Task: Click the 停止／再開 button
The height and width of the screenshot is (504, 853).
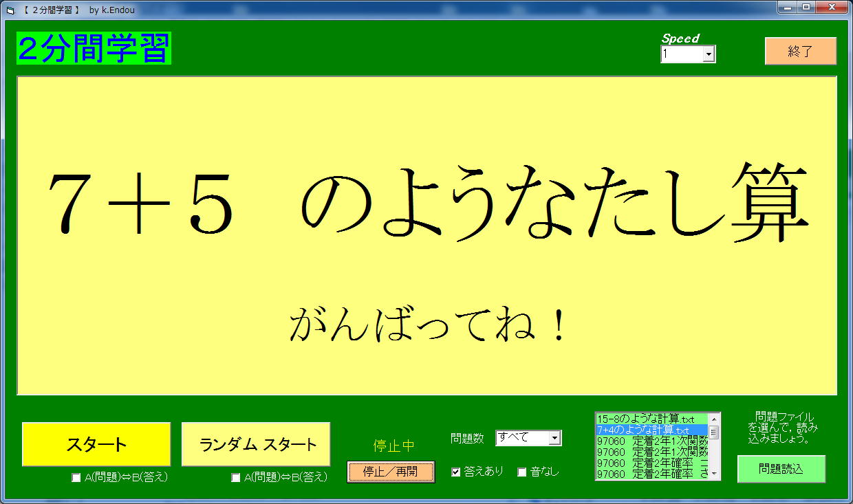Action: (391, 472)
